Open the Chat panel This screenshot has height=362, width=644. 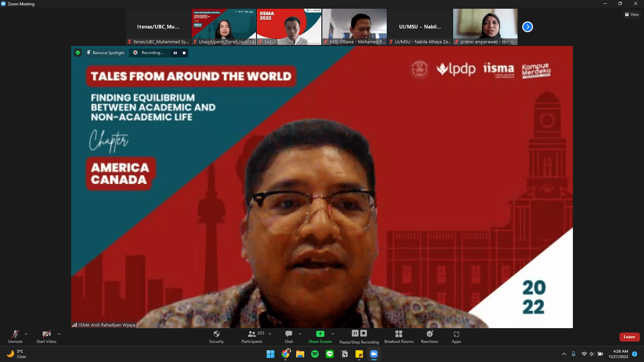[288, 337]
